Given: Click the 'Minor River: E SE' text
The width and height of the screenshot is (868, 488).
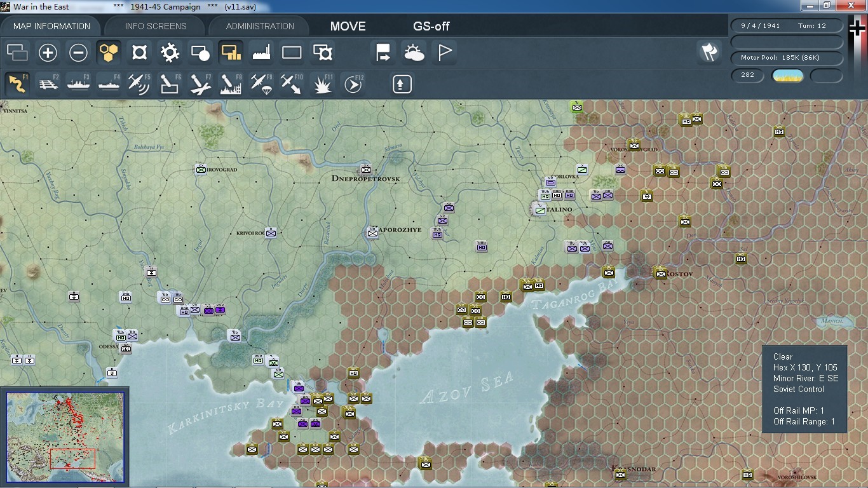Looking at the screenshot, I should point(806,379).
